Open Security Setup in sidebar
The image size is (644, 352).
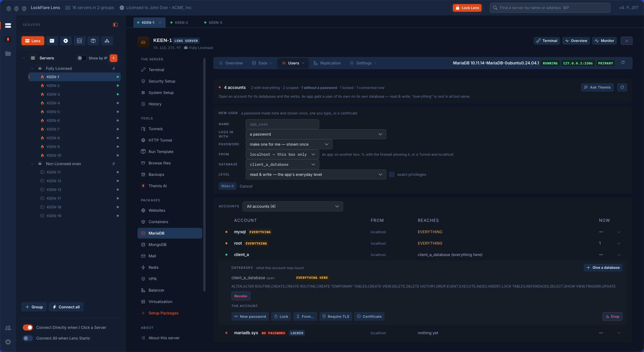(170, 81)
